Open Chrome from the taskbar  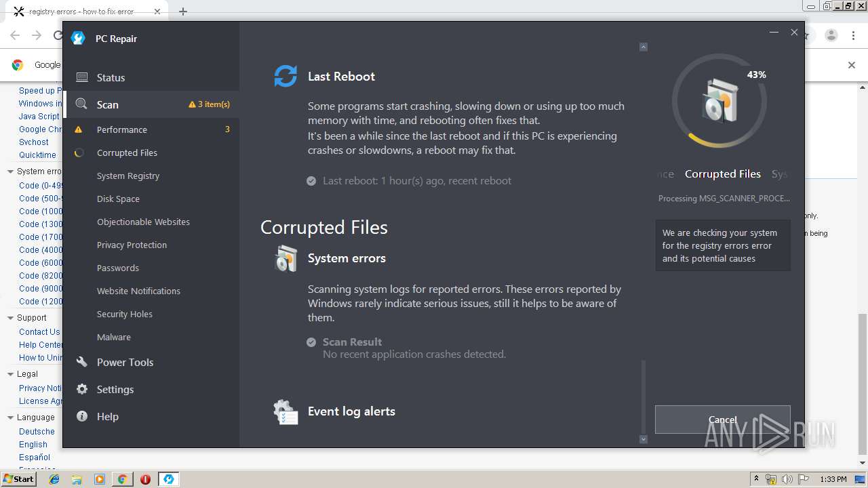coord(122,479)
